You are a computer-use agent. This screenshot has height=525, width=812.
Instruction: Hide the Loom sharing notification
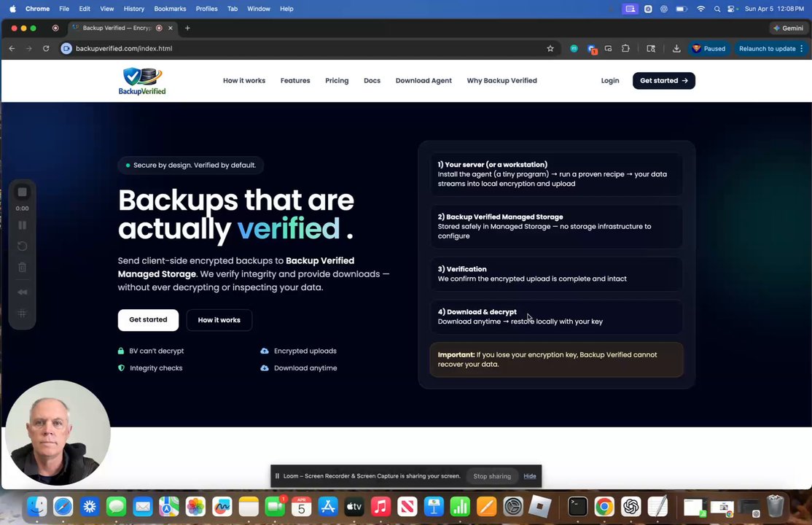[530, 476]
